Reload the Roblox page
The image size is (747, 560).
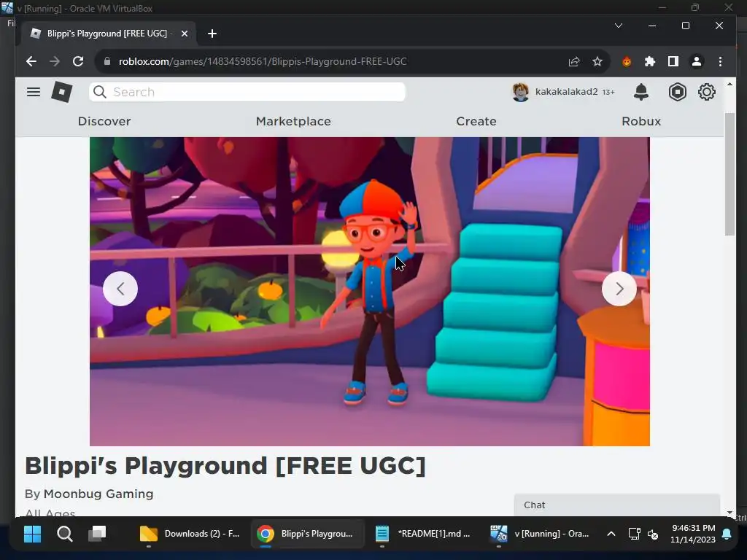pos(78,61)
